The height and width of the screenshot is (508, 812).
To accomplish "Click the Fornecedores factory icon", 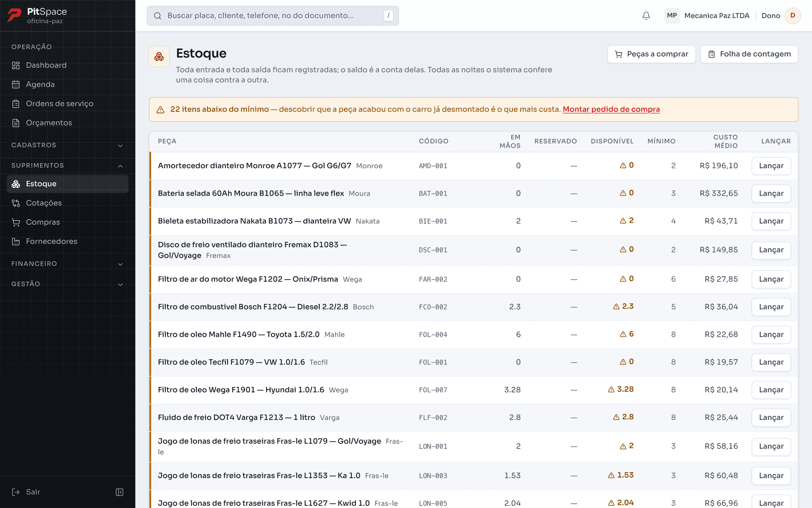I will point(16,241).
